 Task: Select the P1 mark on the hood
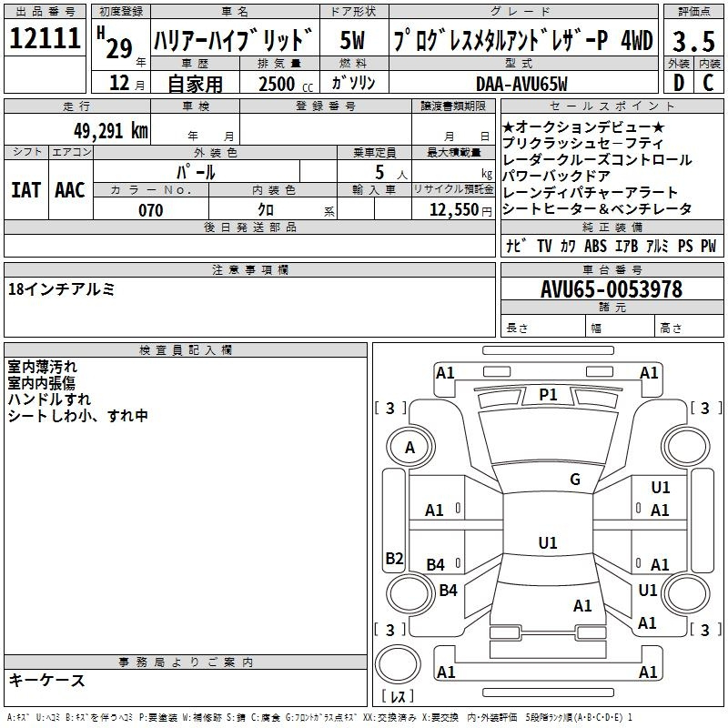tap(548, 395)
